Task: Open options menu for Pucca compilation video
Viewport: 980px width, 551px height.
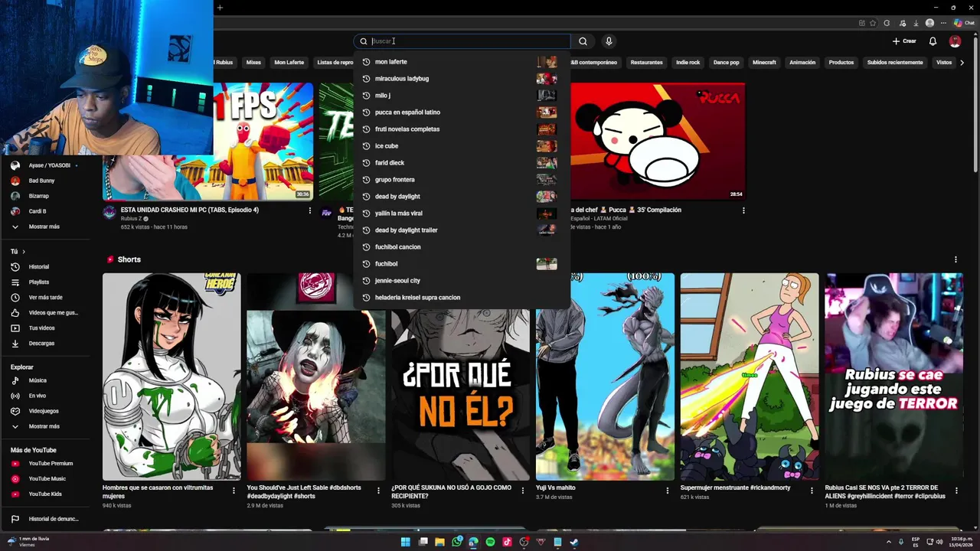Action: tap(743, 210)
